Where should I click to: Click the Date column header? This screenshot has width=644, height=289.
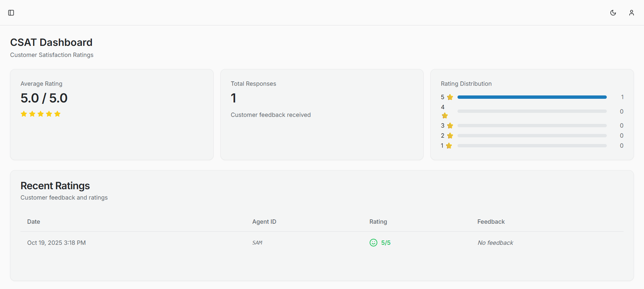[34, 222]
